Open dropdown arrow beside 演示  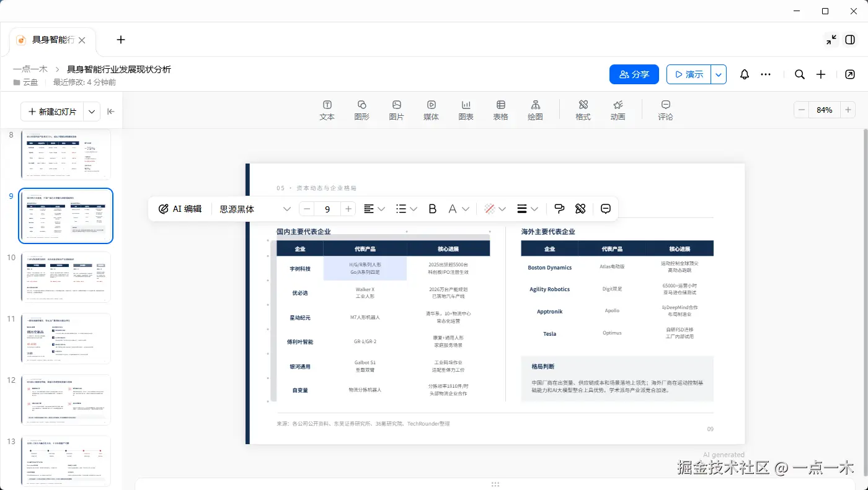pyautogui.click(x=719, y=74)
